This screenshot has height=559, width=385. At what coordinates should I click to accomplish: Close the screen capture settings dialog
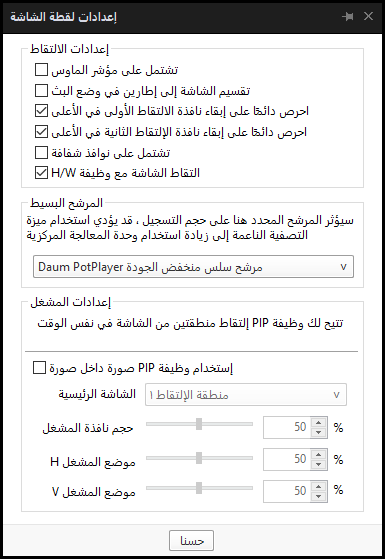pyautogui.click(x=368, y=16)
